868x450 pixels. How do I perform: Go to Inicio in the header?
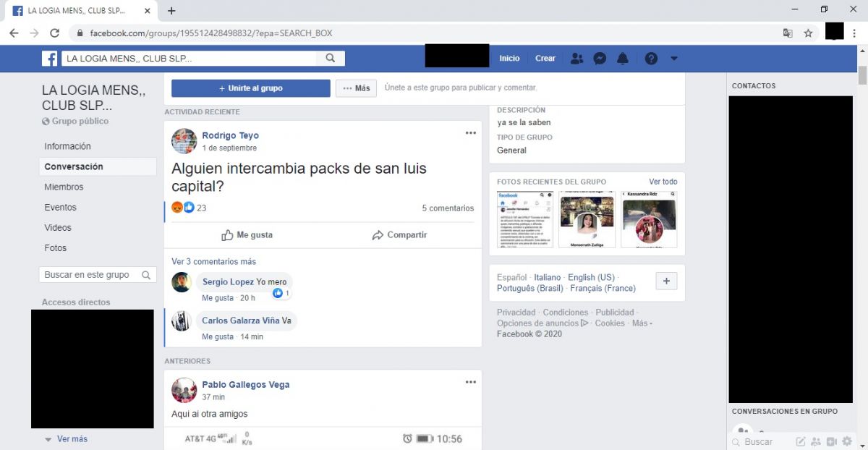(x=509, y=59)
